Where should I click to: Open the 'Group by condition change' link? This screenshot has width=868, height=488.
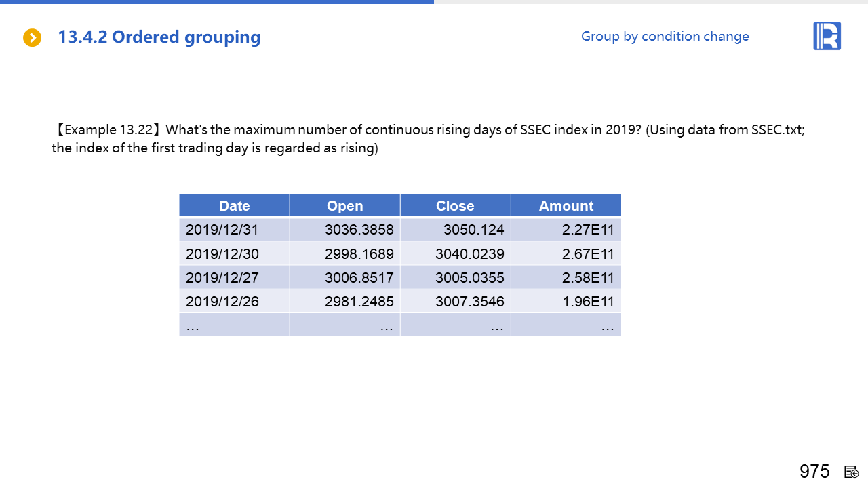click(x=665, y=37)
